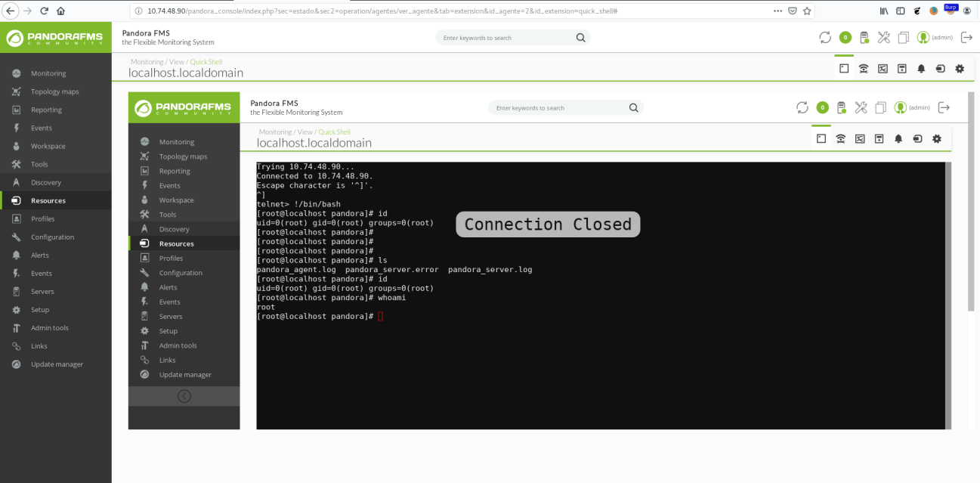This screenshot has height=483, width=980.
Task: Open the embedded console manage gear icon
Action: pos(937,138)
